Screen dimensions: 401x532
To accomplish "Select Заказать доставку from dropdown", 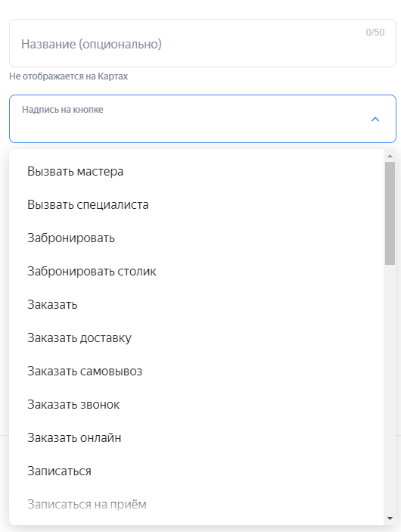I will 196,338.
